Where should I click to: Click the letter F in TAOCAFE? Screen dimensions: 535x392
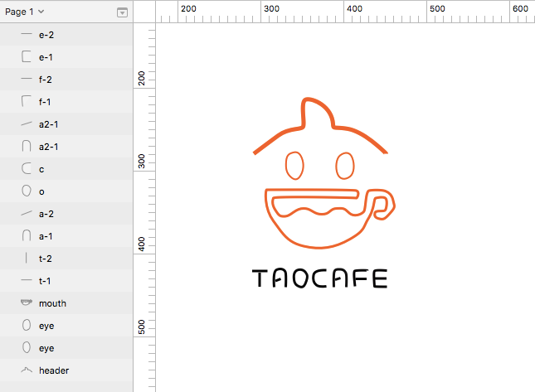pos(359,278)
